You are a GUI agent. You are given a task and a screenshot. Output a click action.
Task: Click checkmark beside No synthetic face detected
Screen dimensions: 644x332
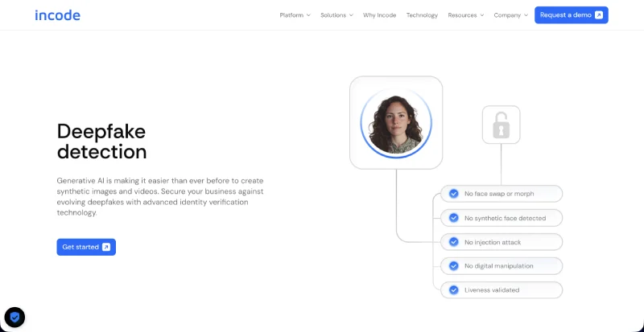(453, 218)
